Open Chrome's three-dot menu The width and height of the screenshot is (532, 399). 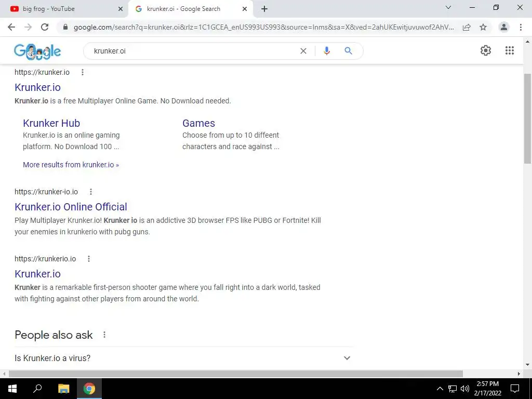tap(521, 27)
